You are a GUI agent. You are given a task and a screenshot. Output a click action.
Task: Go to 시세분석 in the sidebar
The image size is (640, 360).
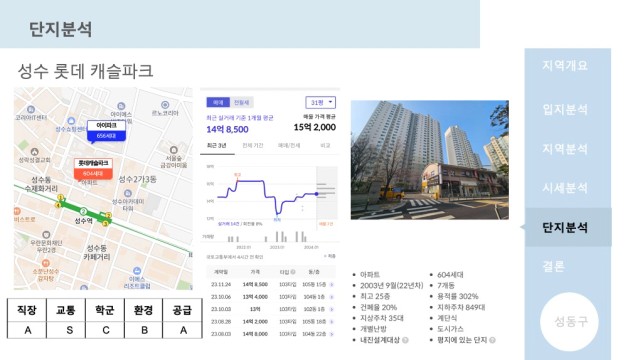click(x=565, y=188)
